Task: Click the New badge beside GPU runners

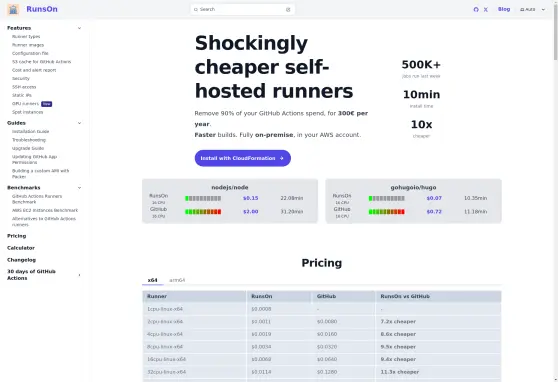Action: [47, 104]
